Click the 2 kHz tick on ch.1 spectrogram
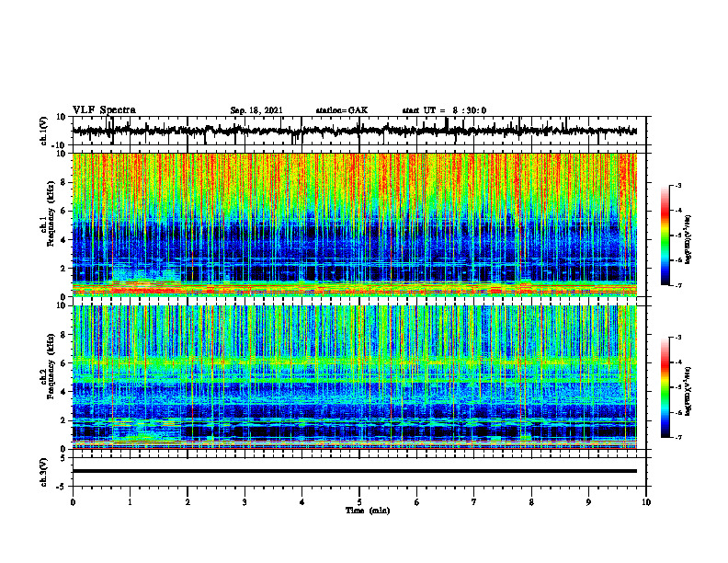Image resolution: width=728 pixels, height=563 pixels. coord(64,268)
